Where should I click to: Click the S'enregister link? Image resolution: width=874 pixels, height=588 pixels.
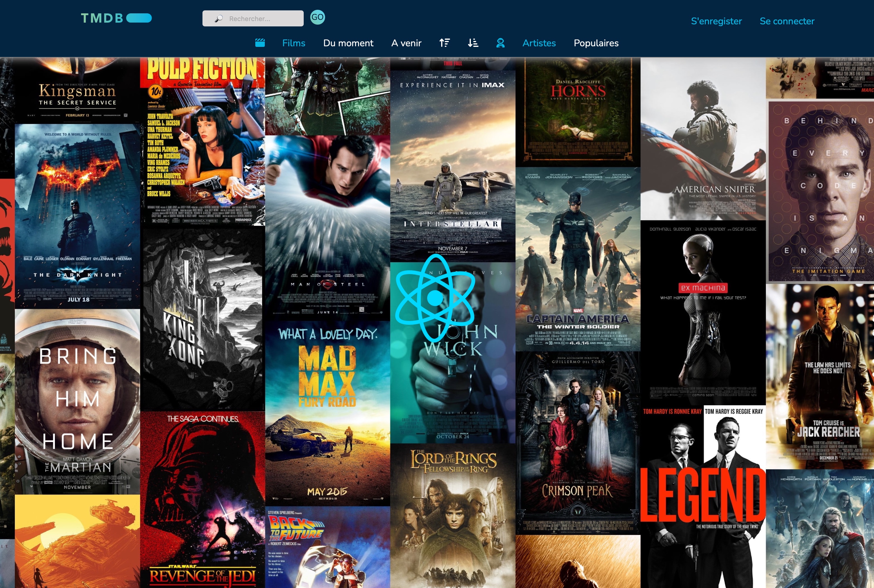click(716, 21)
